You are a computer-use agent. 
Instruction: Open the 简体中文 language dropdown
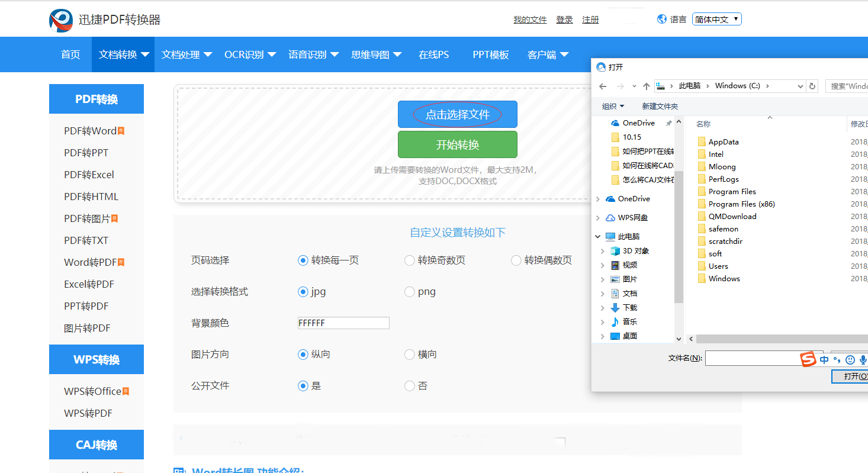[716, 19]
